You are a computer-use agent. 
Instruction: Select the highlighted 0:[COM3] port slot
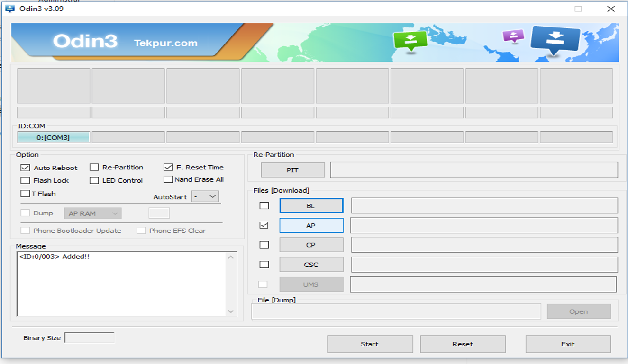click(54, 137)
